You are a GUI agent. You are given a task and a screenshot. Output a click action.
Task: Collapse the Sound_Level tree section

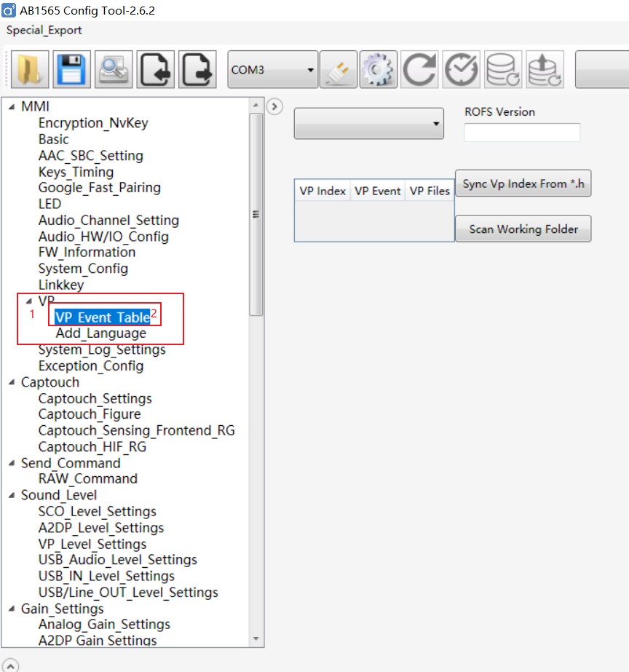coord(12,496)
